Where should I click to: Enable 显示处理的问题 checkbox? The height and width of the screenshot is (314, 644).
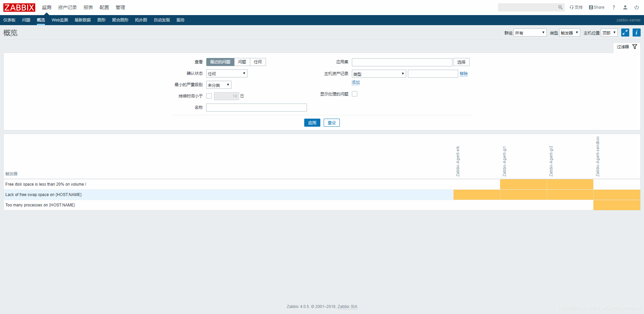tap(355, 94)
